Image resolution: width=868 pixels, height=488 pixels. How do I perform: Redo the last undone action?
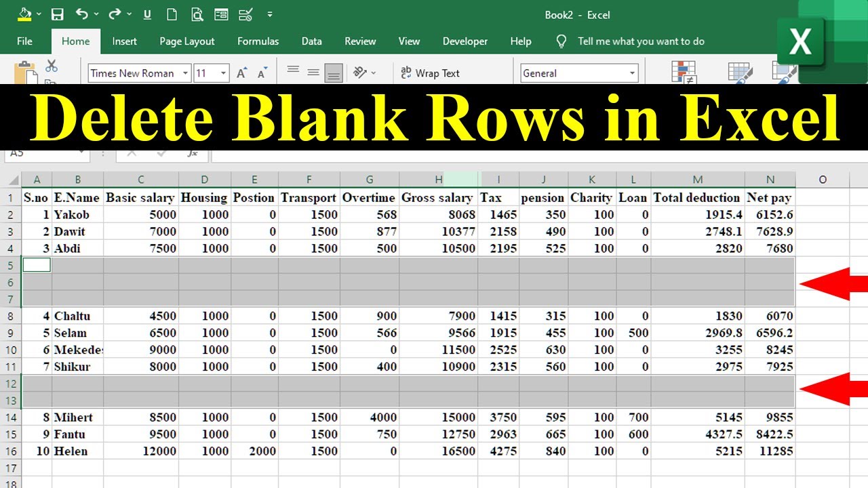click(x=115, y=14)
